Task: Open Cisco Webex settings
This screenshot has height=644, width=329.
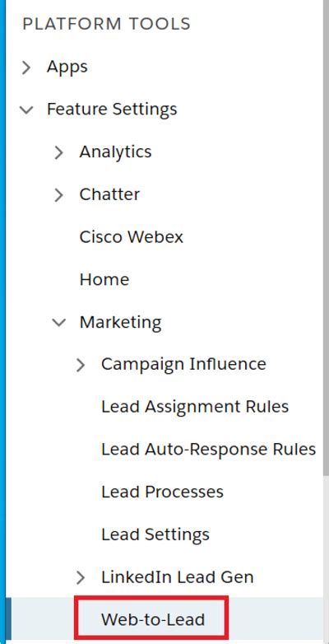Action: [x=132, y=237]
